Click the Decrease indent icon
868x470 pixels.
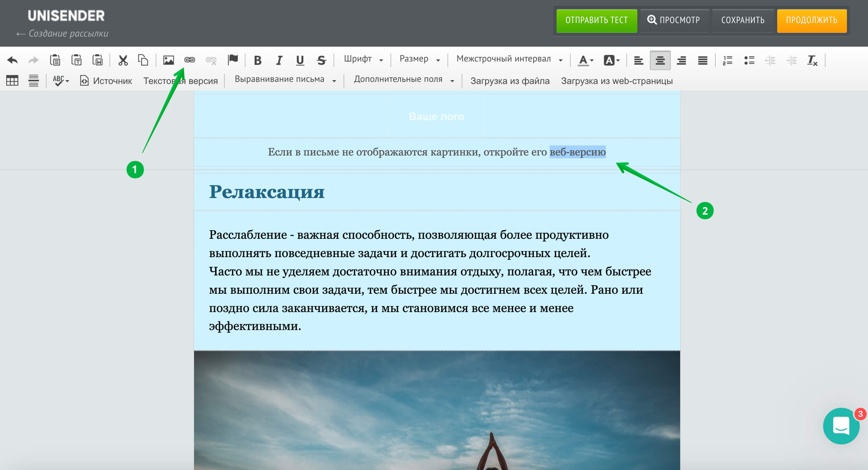click(x=770, y=60)
